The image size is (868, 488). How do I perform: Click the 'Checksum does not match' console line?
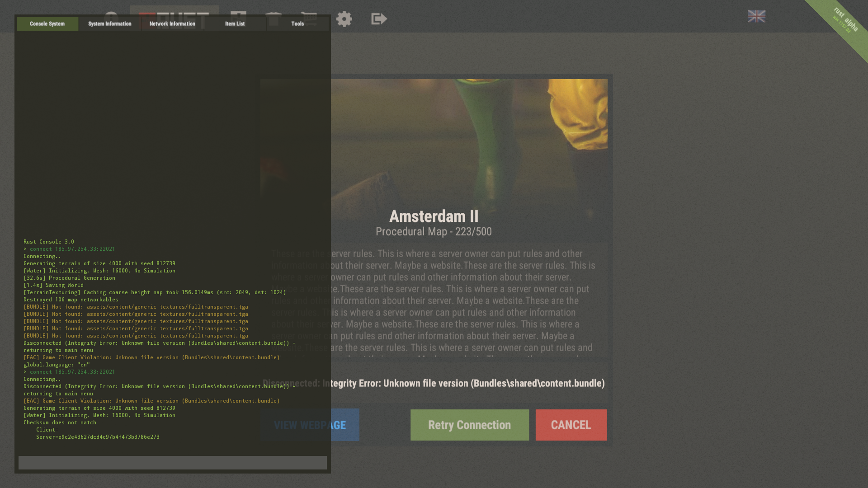tap(60, 422)
